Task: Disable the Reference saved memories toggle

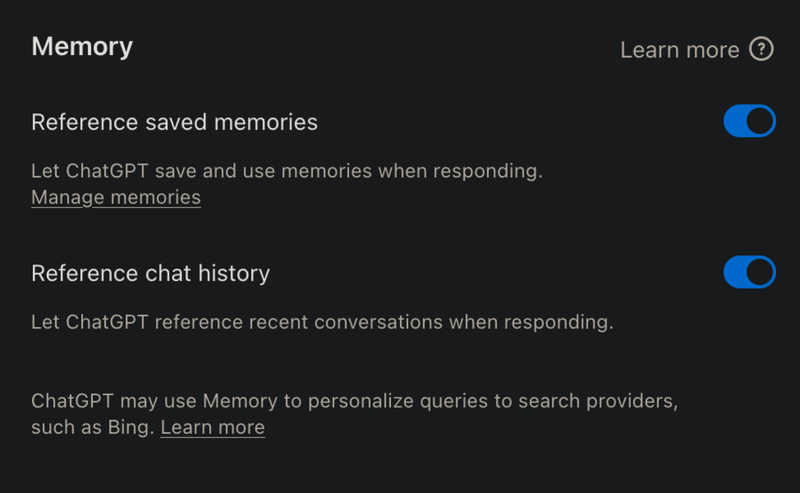Action: click(x=749, y=122)
